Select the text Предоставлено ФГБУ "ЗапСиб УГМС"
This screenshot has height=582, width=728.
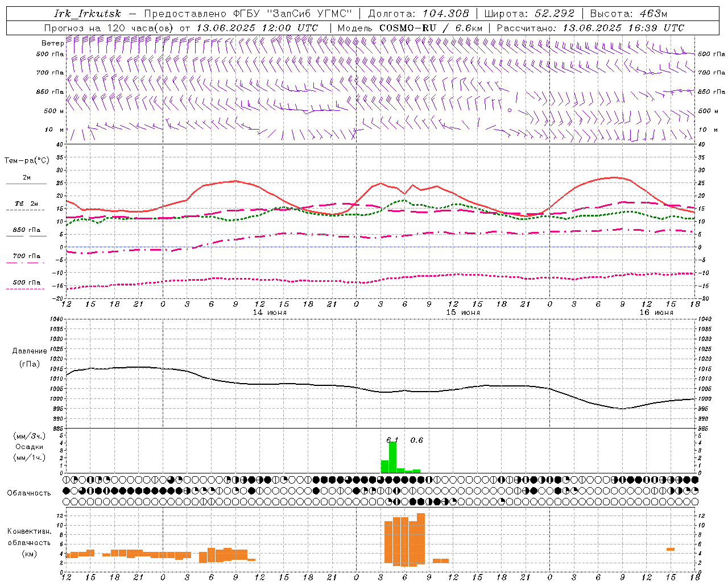coord(249,14)
